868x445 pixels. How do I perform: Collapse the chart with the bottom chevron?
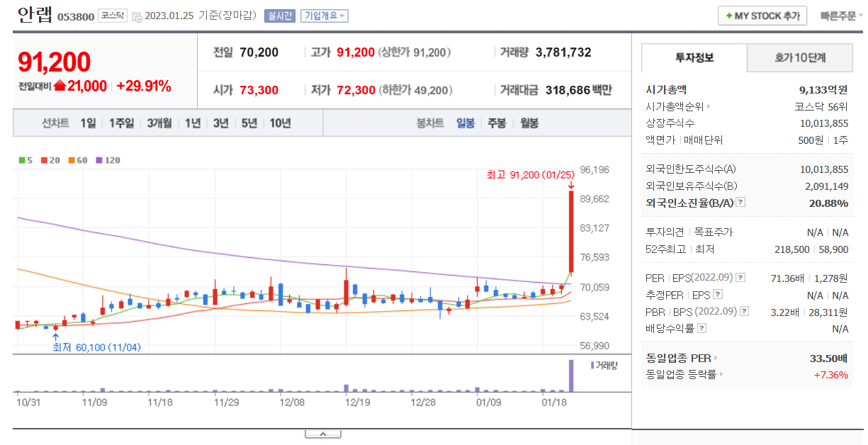[x=322, y=434]
